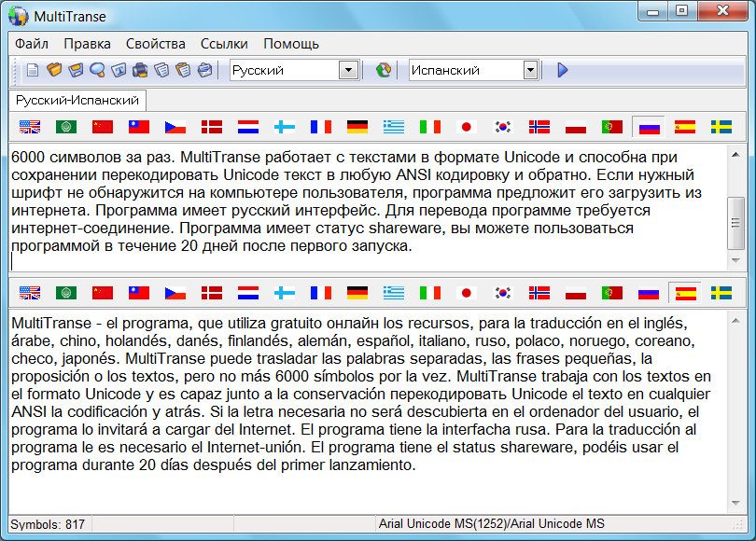Print using the printer icon
The width and height of the screenshot is (756, 541).
[140, 70]
